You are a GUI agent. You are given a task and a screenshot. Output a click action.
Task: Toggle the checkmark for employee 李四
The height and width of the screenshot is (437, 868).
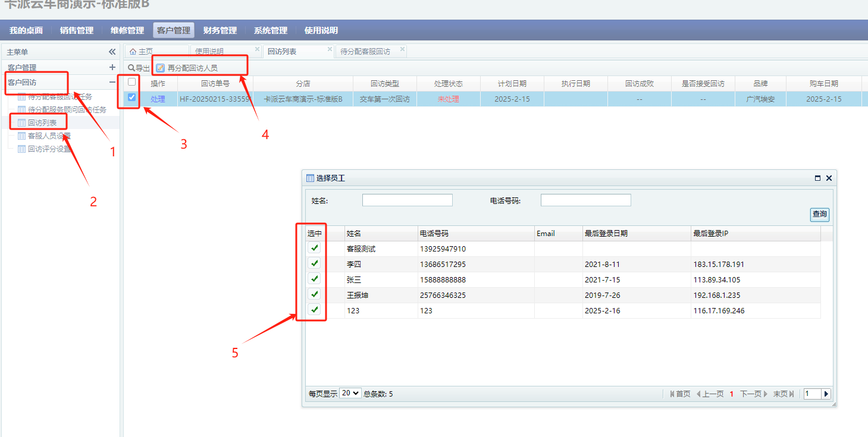[315, 263]
